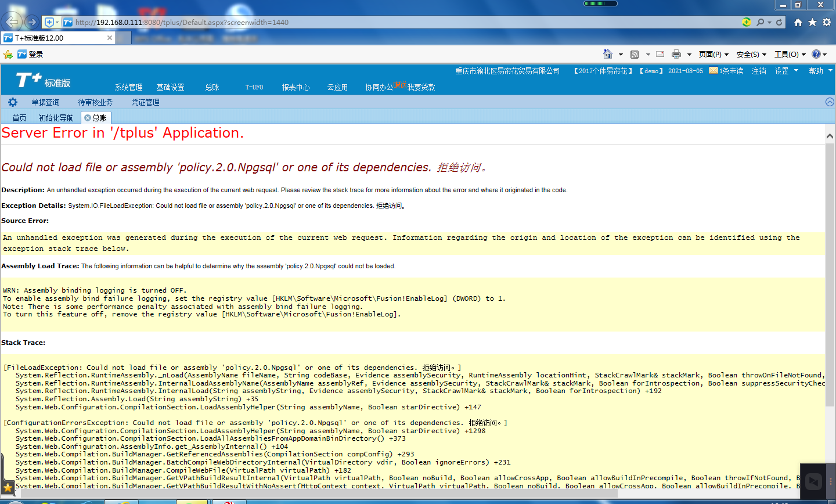Expand the command bar Home dropdown arrow
This screenshot has height=504, width=836.
coord(621,54)
